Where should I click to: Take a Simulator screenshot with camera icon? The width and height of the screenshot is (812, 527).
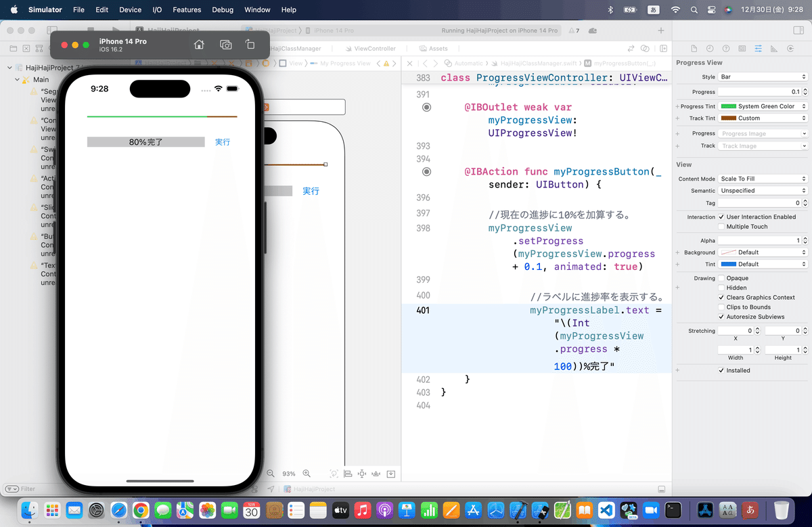click(226, 45)
